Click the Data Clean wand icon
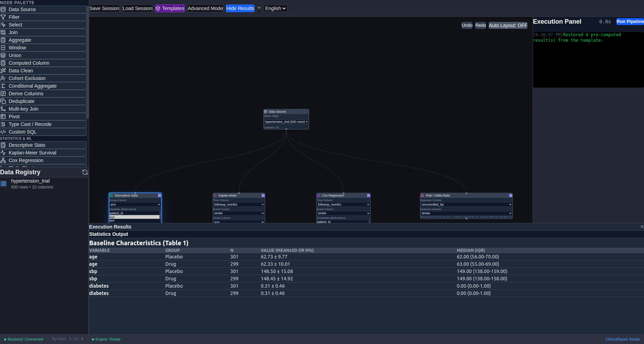Image resolution: width=644 pixels, height=344 pixels. (x=3, y=71)
